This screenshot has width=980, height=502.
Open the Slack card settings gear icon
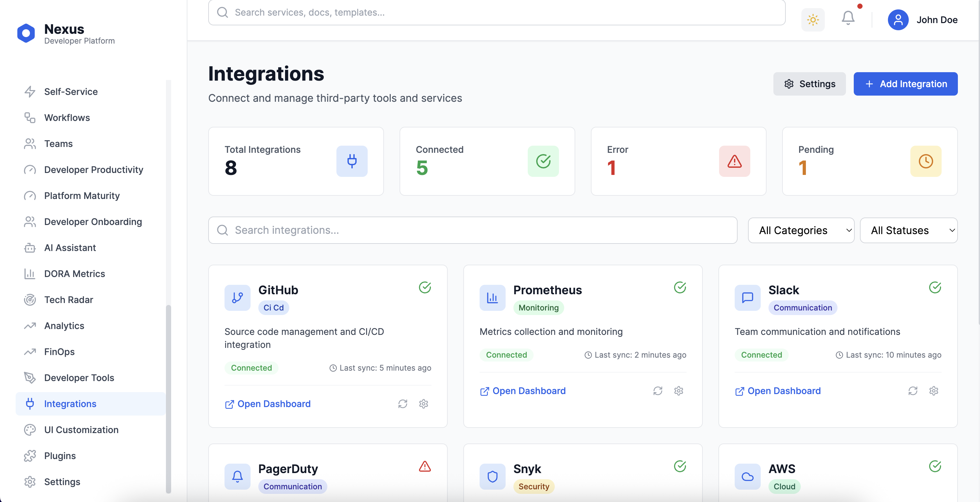coord(933,390)
